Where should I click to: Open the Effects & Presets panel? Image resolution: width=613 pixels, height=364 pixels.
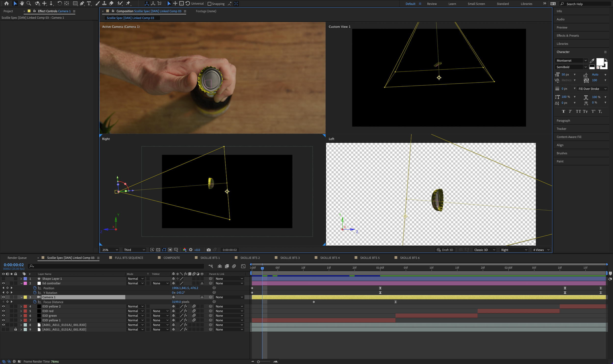coord(568,36)
